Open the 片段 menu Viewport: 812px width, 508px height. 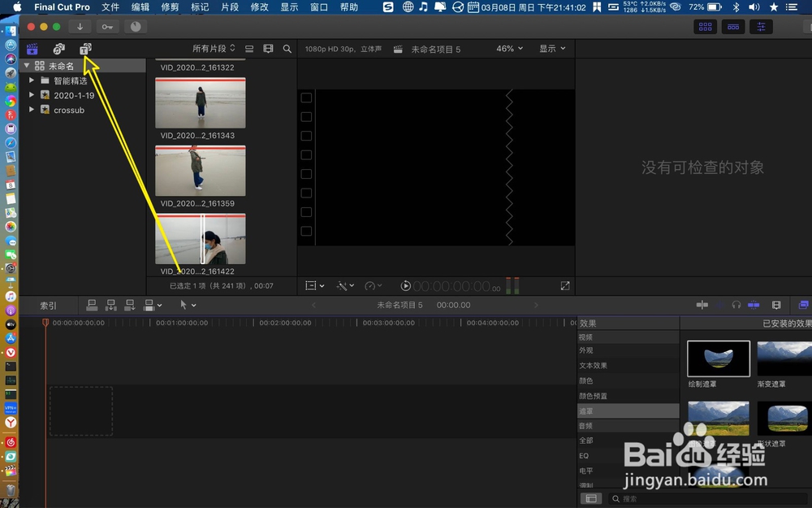230,7
